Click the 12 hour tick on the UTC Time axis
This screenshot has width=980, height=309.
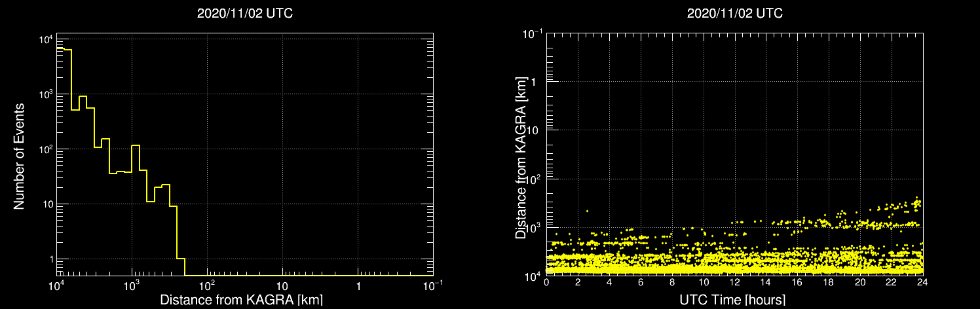click(734, 282)
